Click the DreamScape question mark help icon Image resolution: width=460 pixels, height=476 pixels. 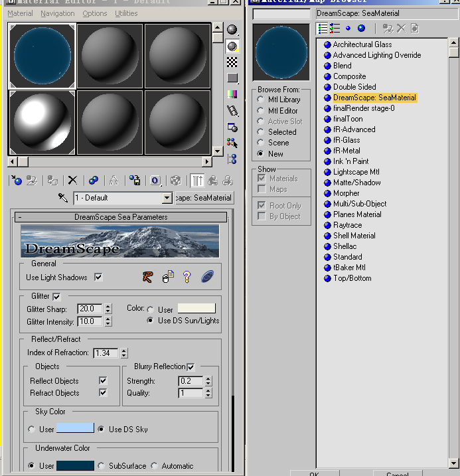187,277
